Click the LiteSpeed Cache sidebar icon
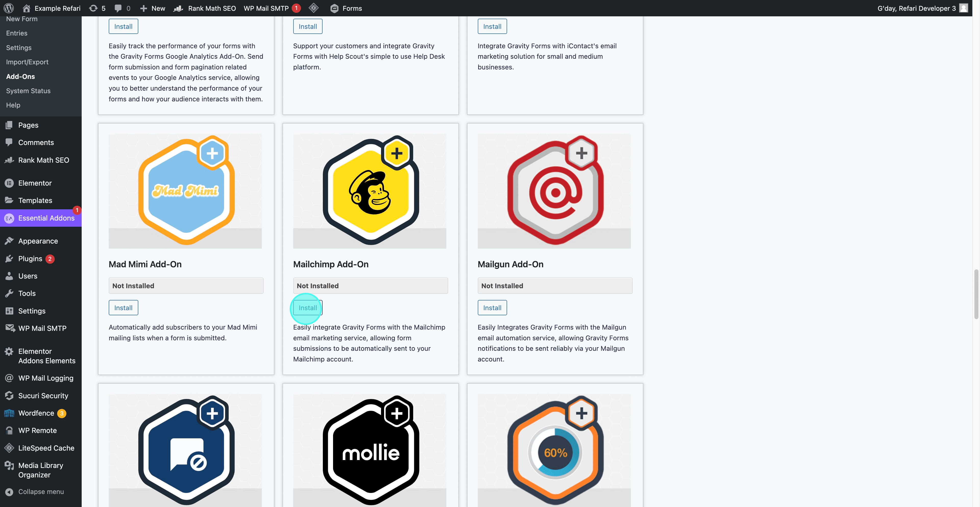The image size is (980, 507). 9,448
